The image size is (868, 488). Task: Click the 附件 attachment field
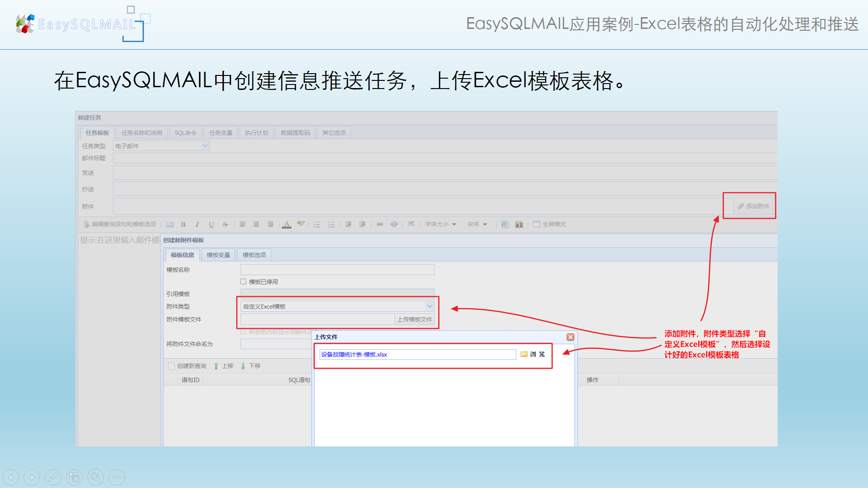coord(423,206)
